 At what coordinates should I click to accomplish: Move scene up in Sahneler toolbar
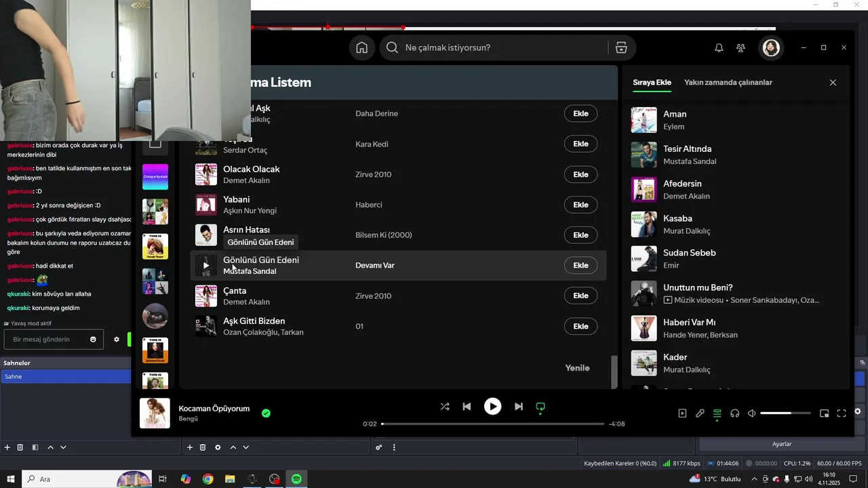51,447
